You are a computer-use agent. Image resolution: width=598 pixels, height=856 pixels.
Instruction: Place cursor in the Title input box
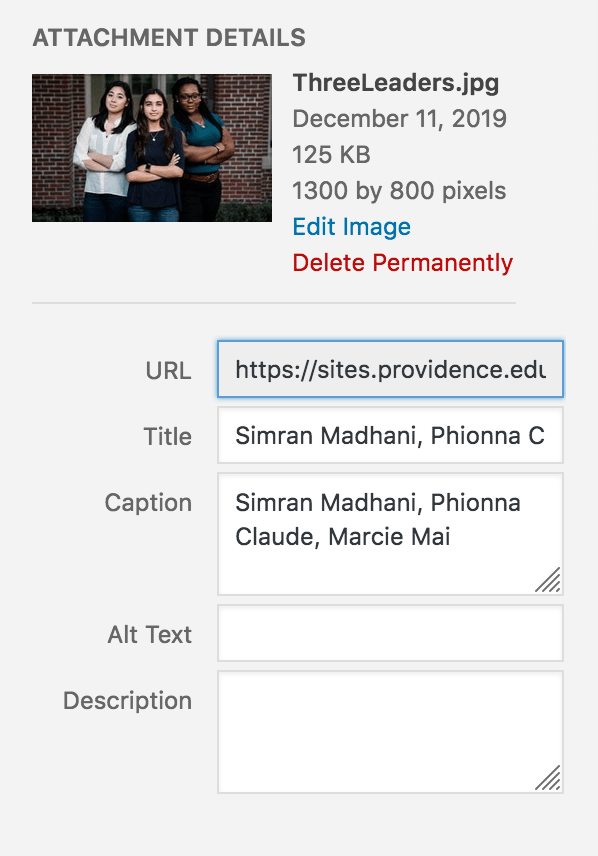[x=390, y=436]
